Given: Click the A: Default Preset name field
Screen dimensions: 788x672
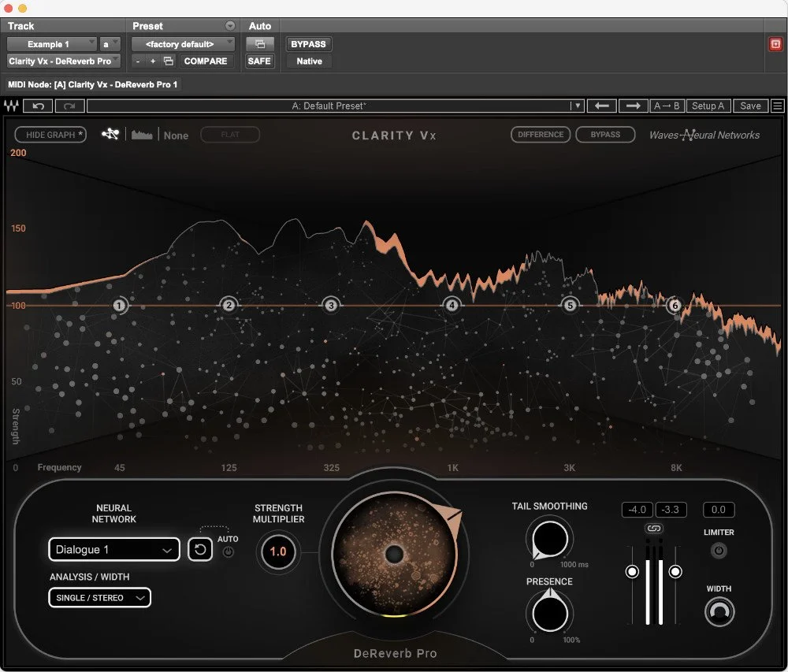Looking at the screenshot, I should (x=329, y=106).
